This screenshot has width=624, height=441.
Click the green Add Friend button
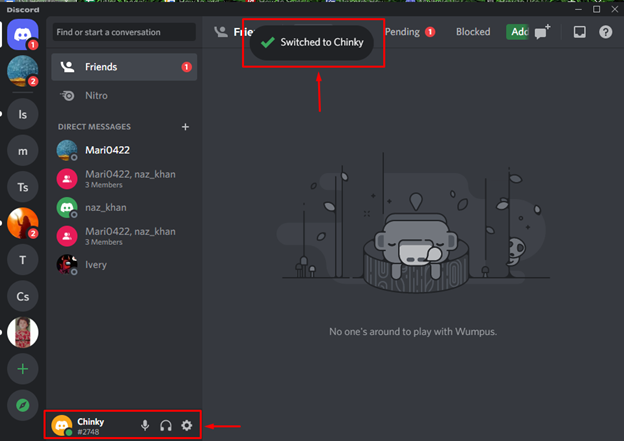pos(517,32)
